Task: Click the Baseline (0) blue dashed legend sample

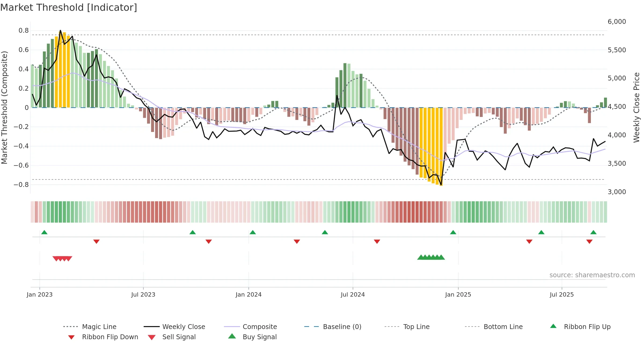Action: tap(312, 327)
